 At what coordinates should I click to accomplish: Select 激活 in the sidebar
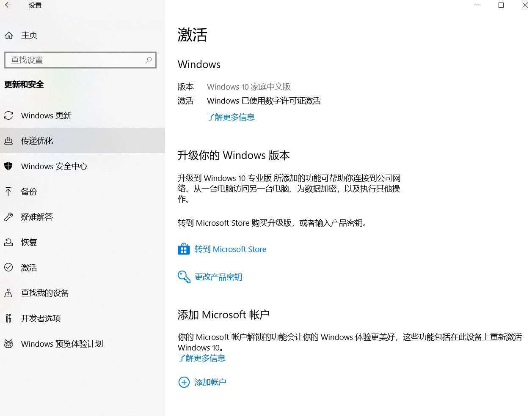(x=83, y=268)
